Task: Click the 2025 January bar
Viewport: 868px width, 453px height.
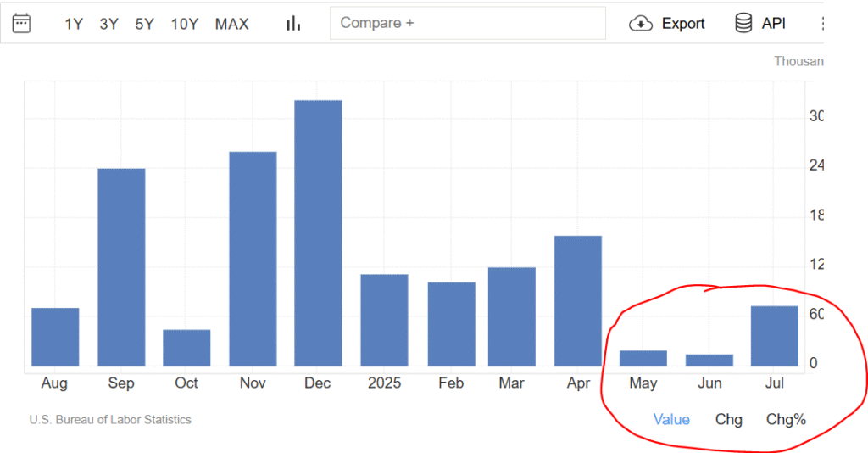Action: [384, 320]
